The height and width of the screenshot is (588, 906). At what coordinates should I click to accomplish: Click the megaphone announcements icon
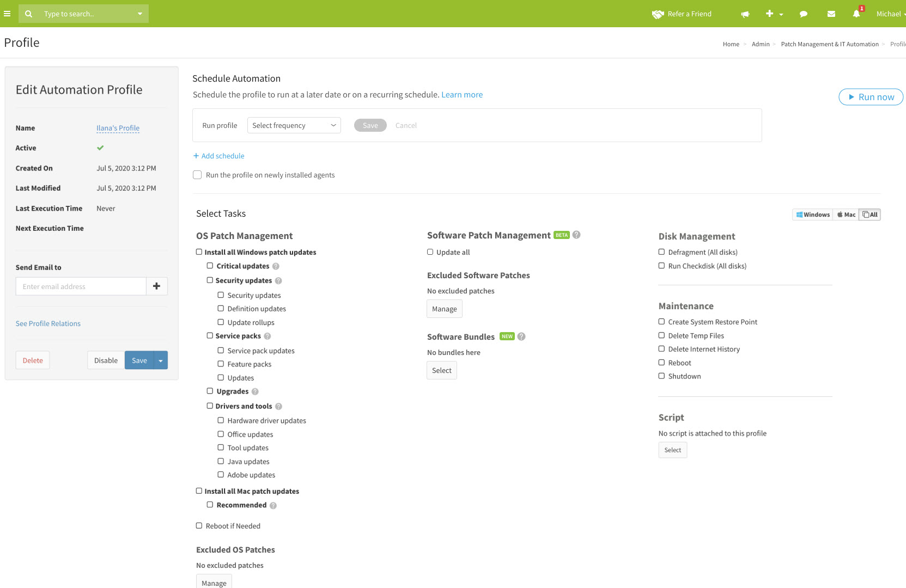[745, 14]
